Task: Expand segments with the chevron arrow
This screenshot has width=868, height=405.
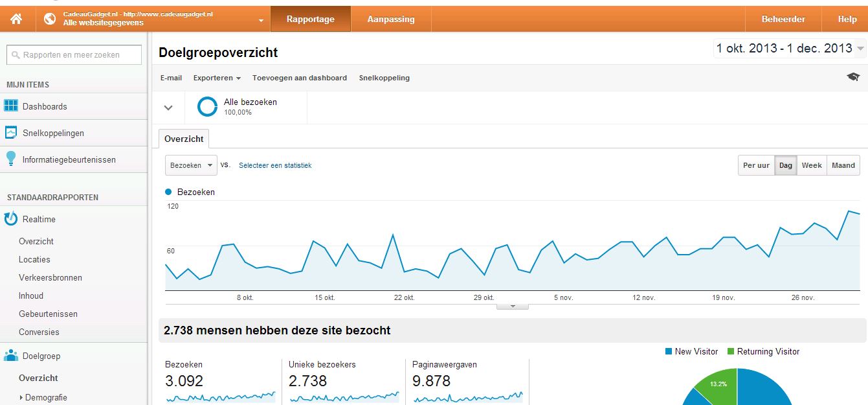Action: (x=168, y=108)
